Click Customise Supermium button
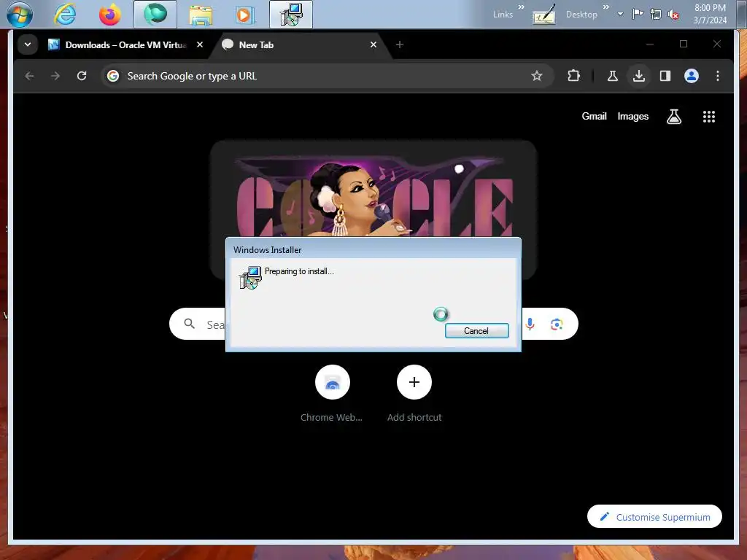 pyautogui.click(x=654, y=517)
